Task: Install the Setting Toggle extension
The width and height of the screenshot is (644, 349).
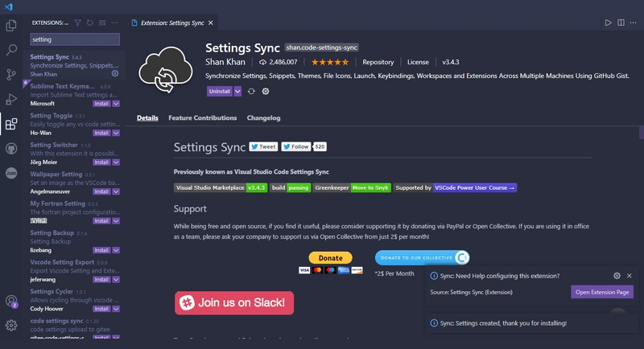Action: tap(101, 133)
